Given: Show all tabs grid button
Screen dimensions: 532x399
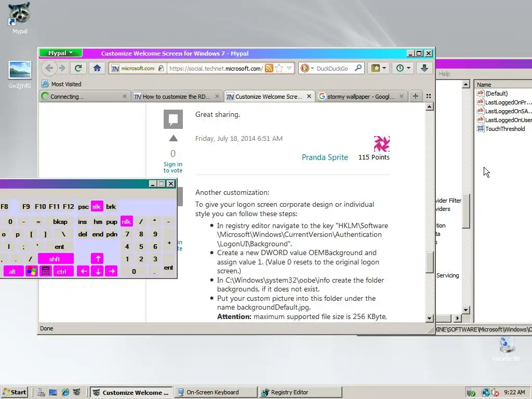Looking at the screenshot, I should [x=429, y=96].
